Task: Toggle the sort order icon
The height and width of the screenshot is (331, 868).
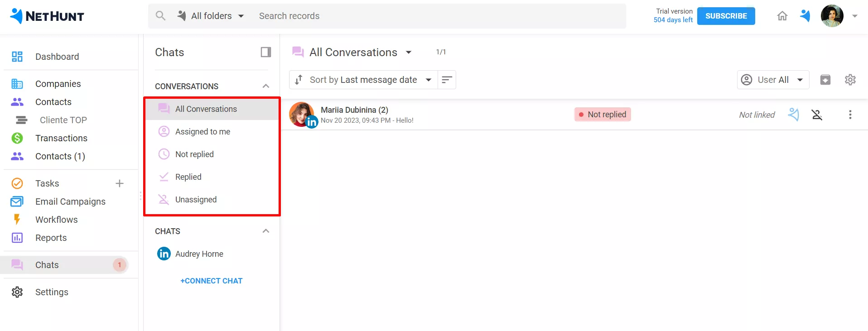Action: 447,80
